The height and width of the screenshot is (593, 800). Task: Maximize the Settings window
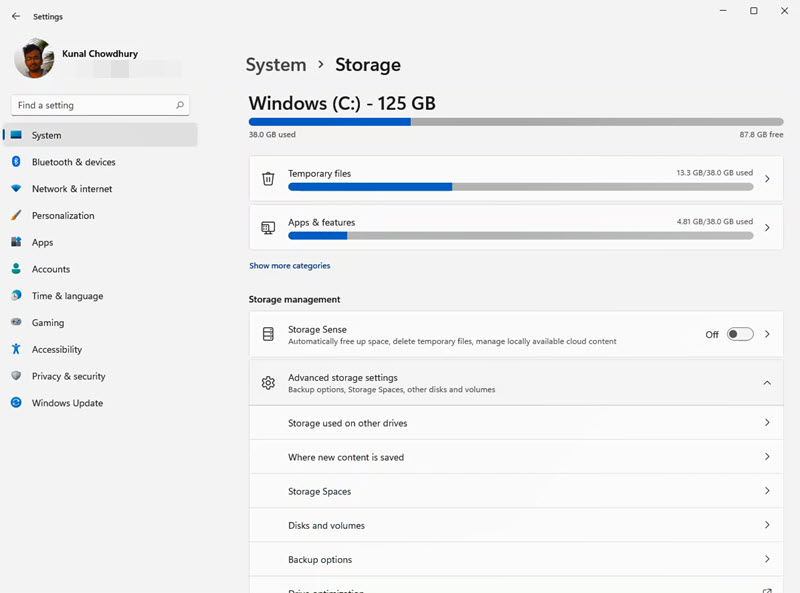click(754, 11)
